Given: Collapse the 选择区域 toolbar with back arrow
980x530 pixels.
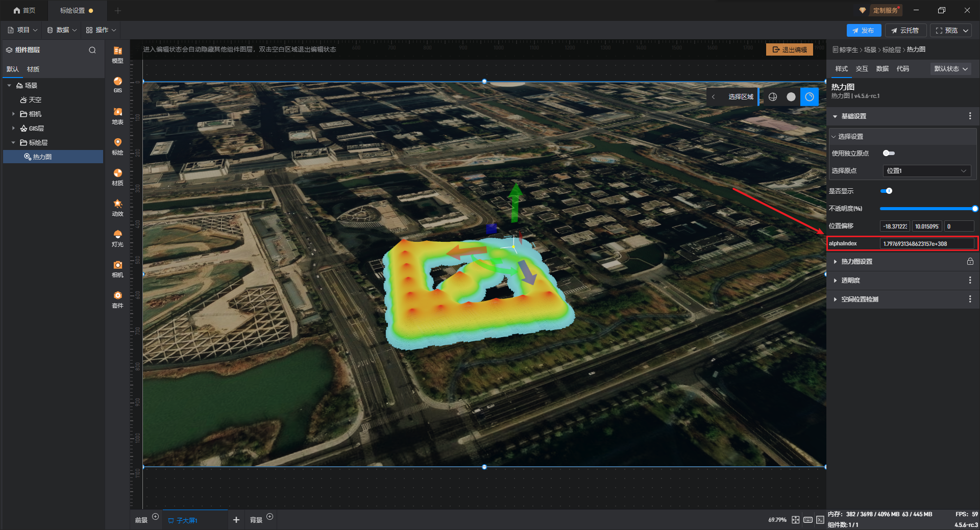Looking at the screenshot, I should 713,97.
